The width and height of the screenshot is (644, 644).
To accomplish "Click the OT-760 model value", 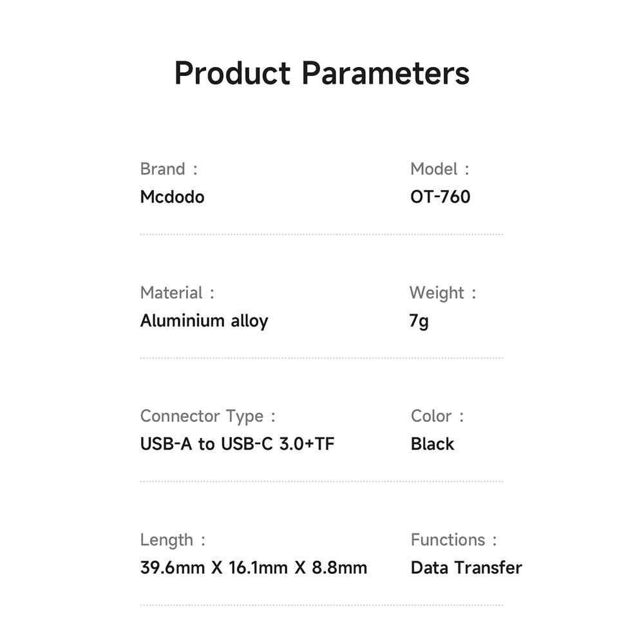I will (x=440, y=196).
